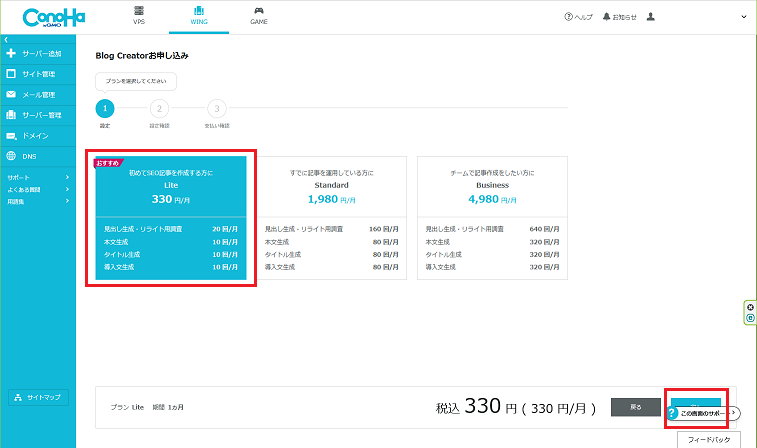
Task: Open お知らせ notifications bell
Action: (x=619, y=17)
